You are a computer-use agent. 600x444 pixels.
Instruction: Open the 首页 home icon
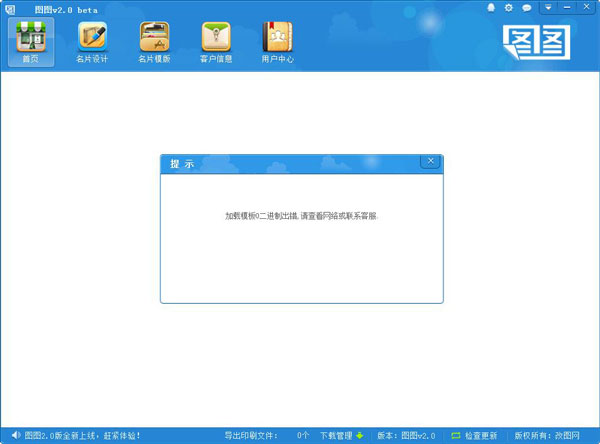(30, 42)
